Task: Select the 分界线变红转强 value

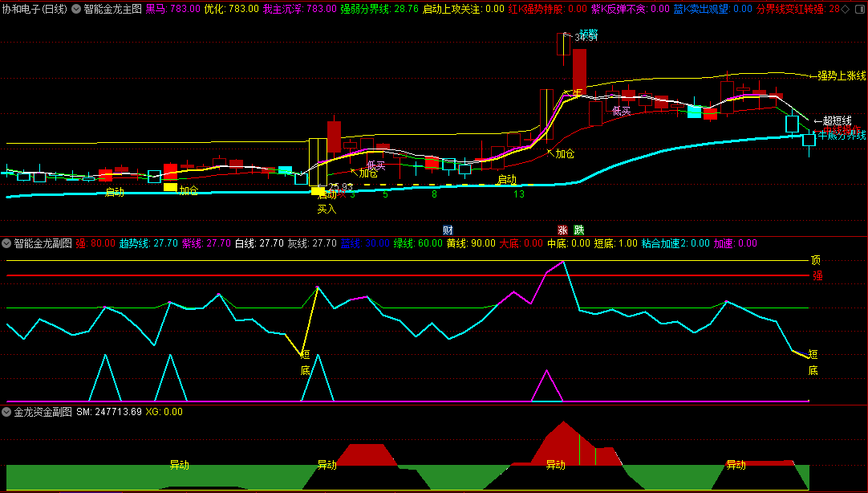Action: (x=797, y=9)
